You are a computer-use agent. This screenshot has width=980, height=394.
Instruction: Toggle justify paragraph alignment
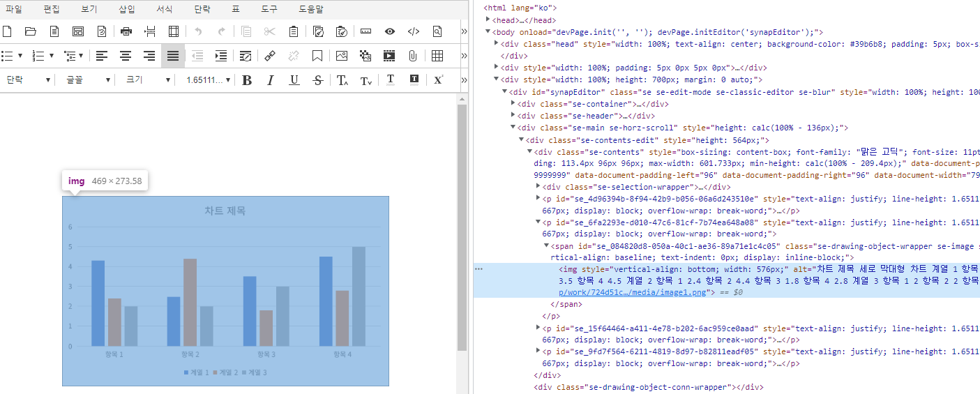click(x=173, y=56)
